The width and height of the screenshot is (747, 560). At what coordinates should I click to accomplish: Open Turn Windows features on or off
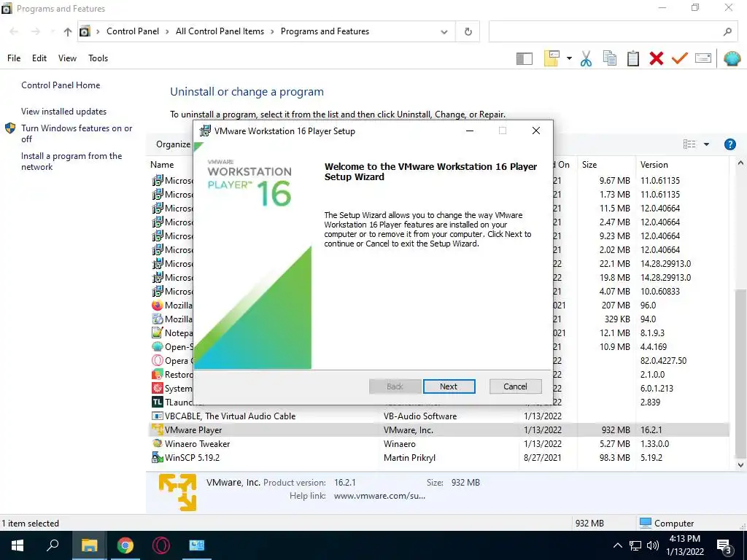[77, 133]
